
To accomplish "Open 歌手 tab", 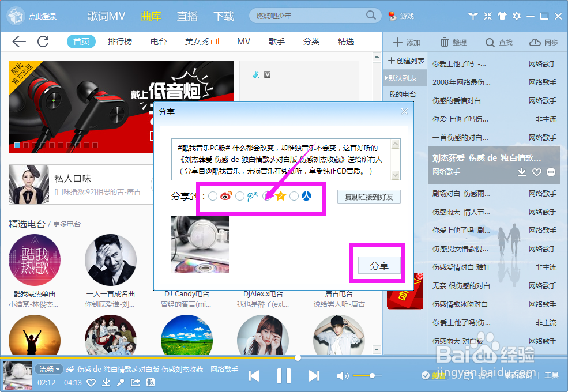I will [x=277, y=42].
